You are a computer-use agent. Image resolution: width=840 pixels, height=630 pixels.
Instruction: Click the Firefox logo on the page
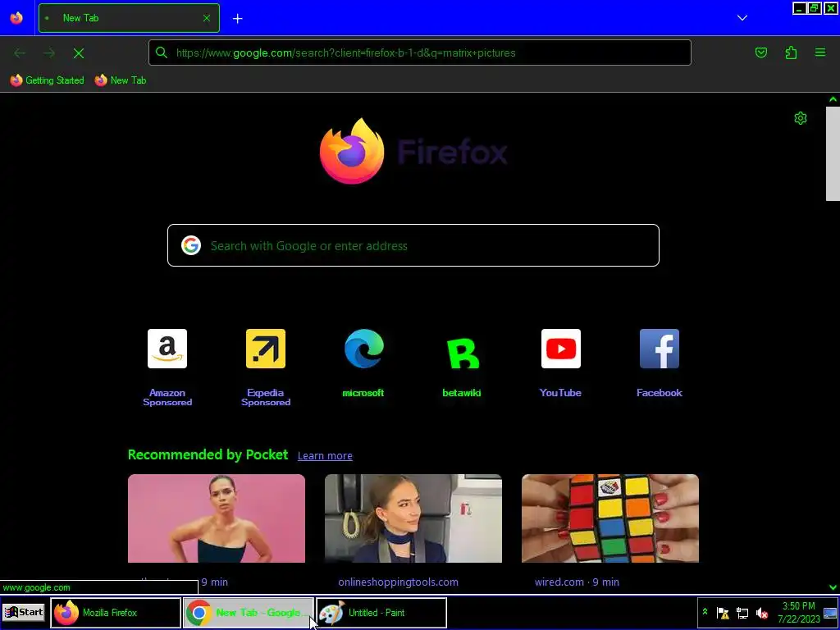point(352,152)
